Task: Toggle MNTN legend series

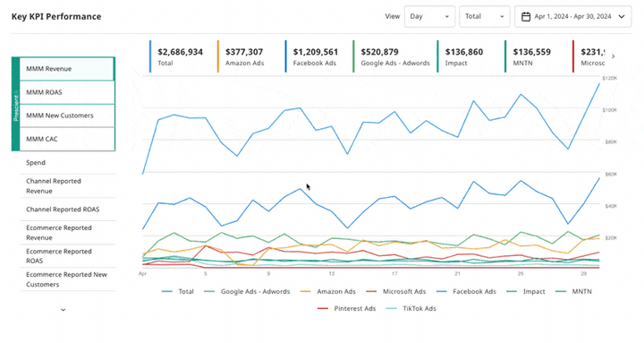Action: [x=573, y=292]
